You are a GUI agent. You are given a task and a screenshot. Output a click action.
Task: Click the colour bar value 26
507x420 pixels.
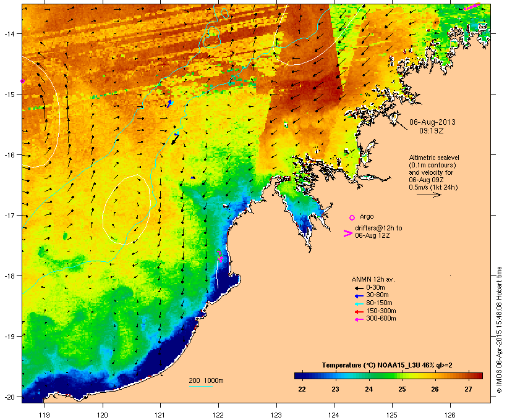[x=435, y=389]
